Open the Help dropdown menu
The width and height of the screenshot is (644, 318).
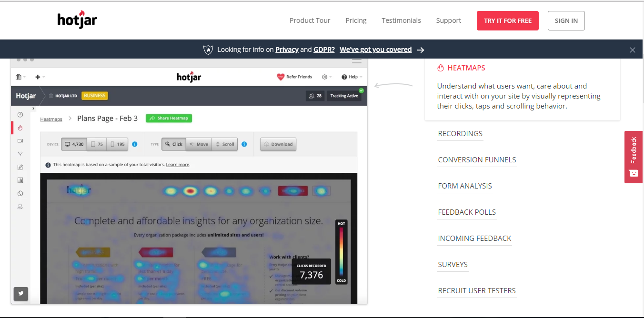[x=352, y=77]
